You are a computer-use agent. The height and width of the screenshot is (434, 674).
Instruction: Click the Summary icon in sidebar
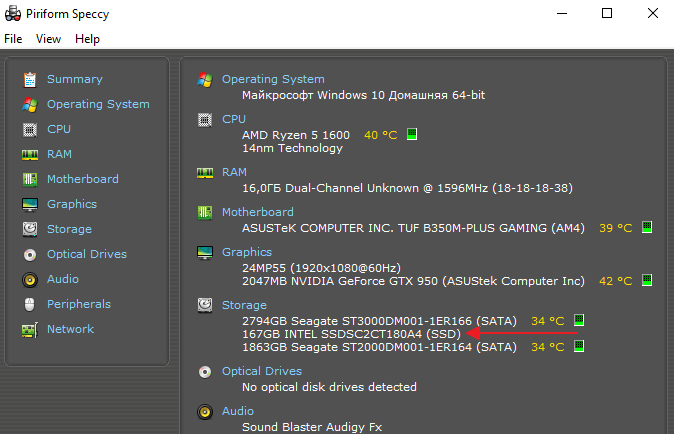[x=29, y=79]
